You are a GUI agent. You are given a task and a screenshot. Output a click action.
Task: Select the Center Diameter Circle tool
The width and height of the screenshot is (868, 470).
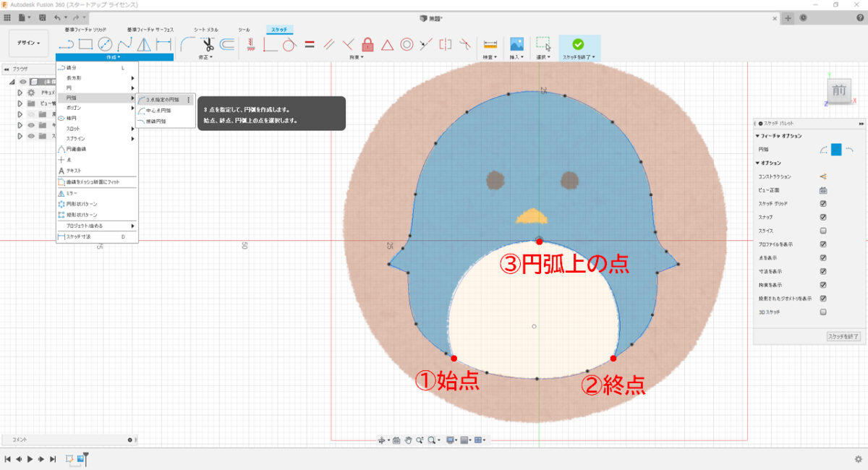(x=105, y=44)
